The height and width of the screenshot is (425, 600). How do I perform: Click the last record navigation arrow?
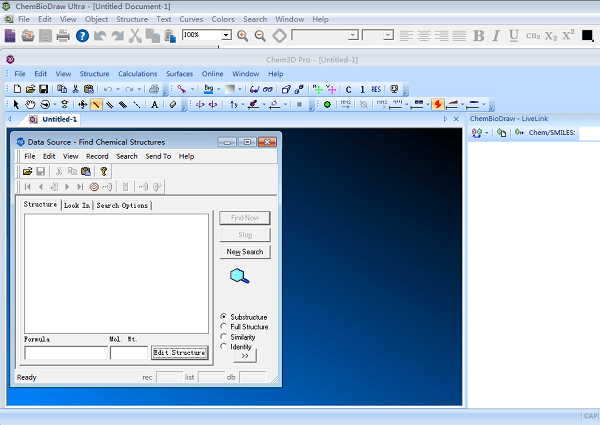80,187
